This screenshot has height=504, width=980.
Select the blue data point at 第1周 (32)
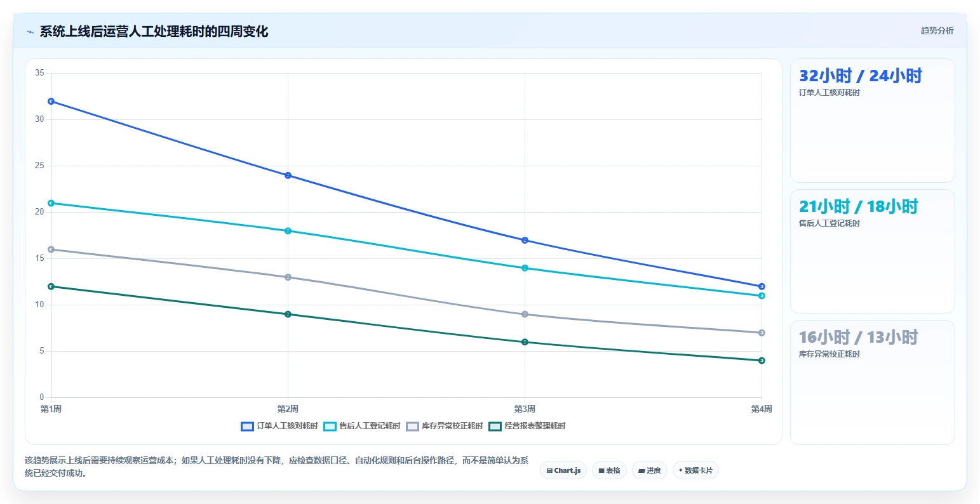[x=51, y=102]
